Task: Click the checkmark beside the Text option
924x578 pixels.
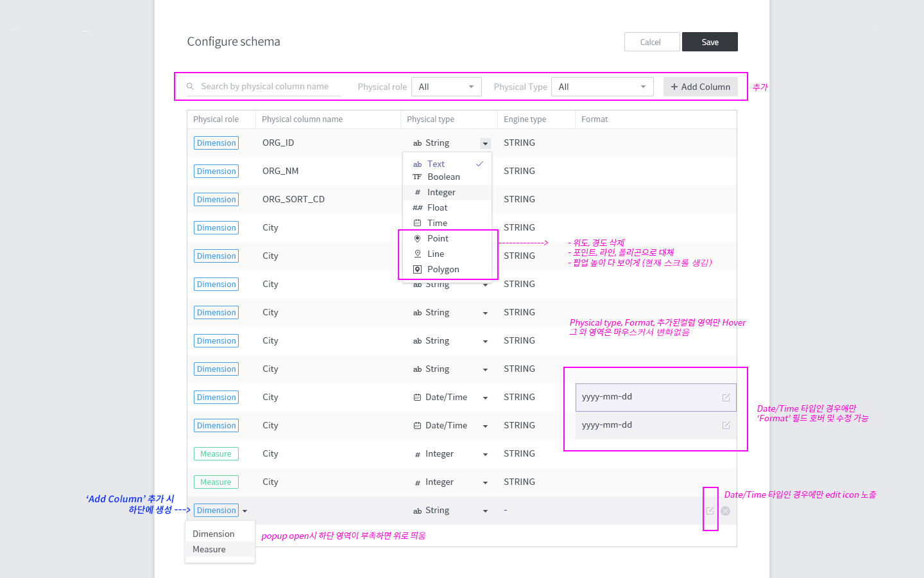Action: [x=479, y=164]
